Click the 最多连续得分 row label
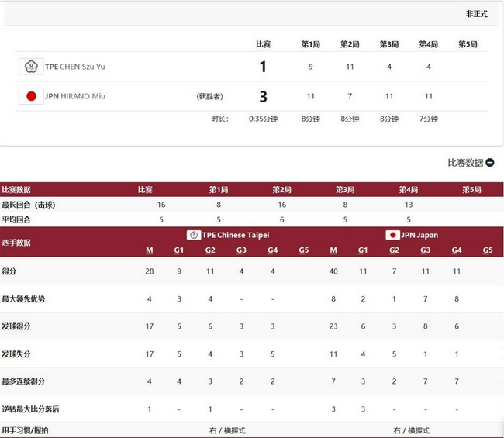Viewport: 504px width, 438px height. tap(23, 381)
